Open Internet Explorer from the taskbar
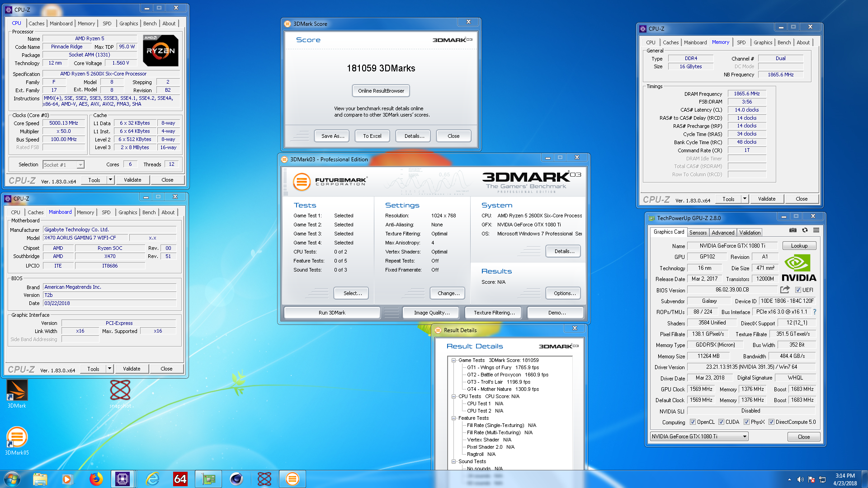 [152, 479]
